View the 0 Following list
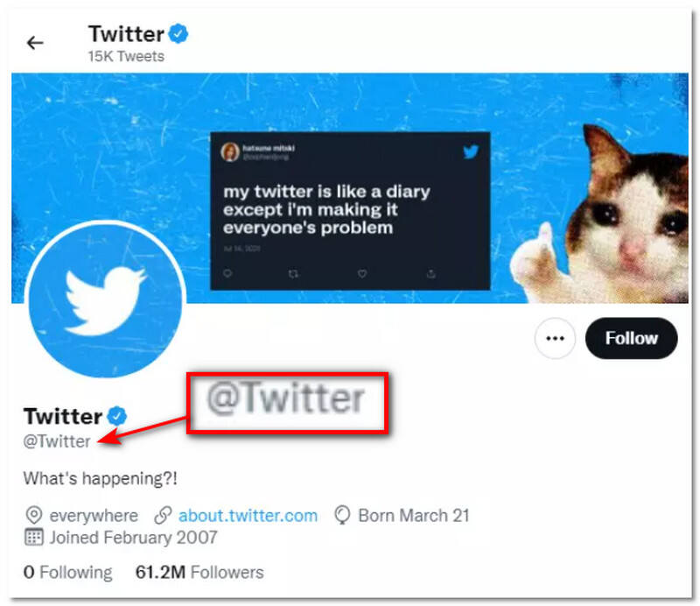Viewport: 700px width, 606px height. (x=68, y=573)
